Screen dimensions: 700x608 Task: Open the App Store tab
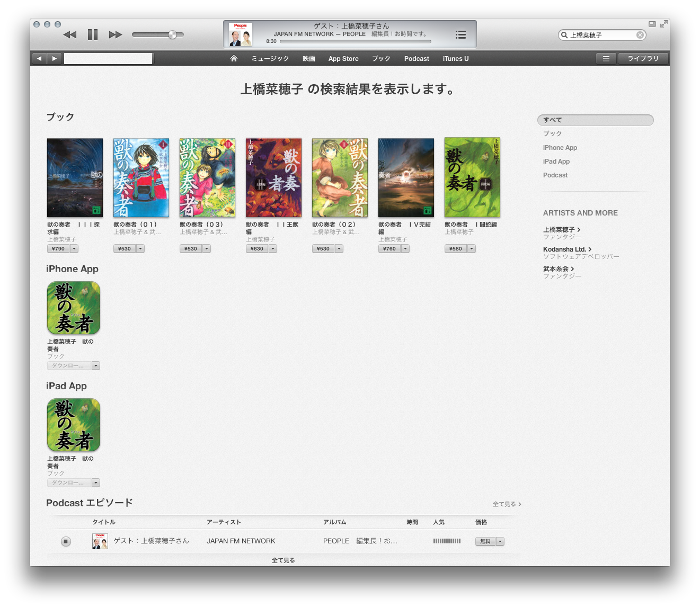[x=343, y=59]
